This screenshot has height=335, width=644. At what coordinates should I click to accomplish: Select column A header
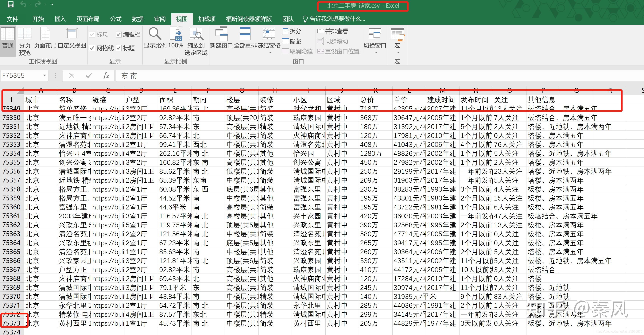point(41,91)
